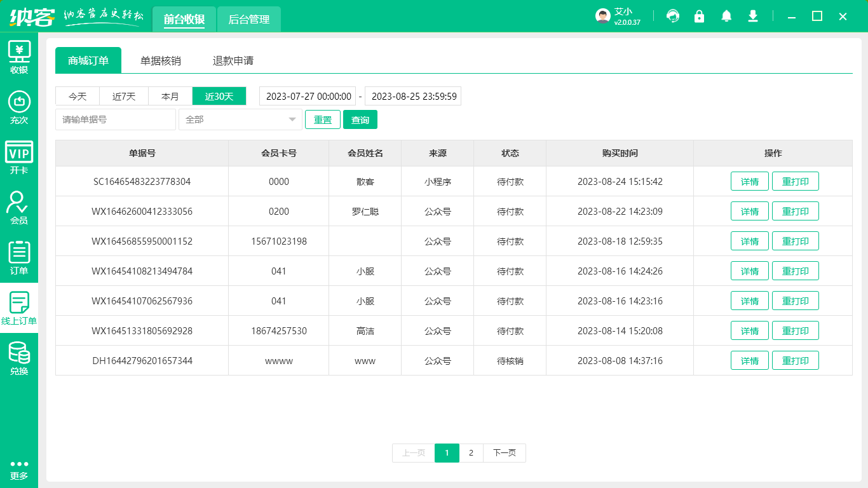The image size is (868, 488).
Task: Click 重打印 for order WX16454107062567936
Action: click(x=796, y=301)
